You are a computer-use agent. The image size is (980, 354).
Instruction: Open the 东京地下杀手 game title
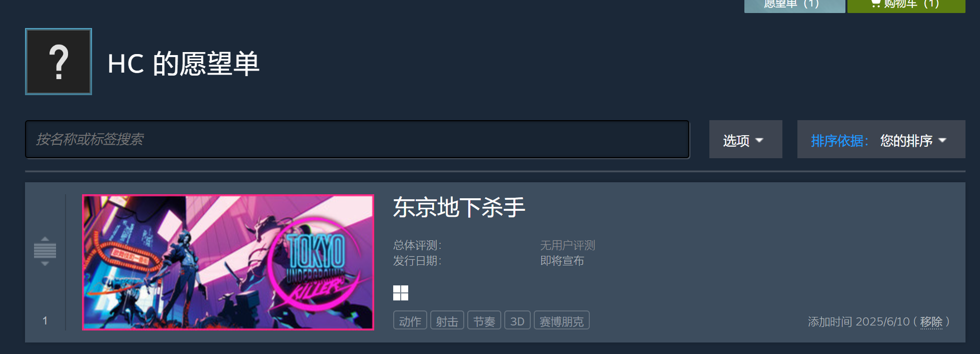click(459, 207)
